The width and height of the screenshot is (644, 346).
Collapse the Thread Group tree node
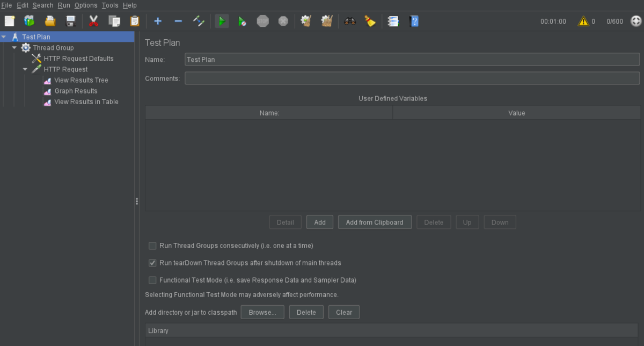[14, 48]
